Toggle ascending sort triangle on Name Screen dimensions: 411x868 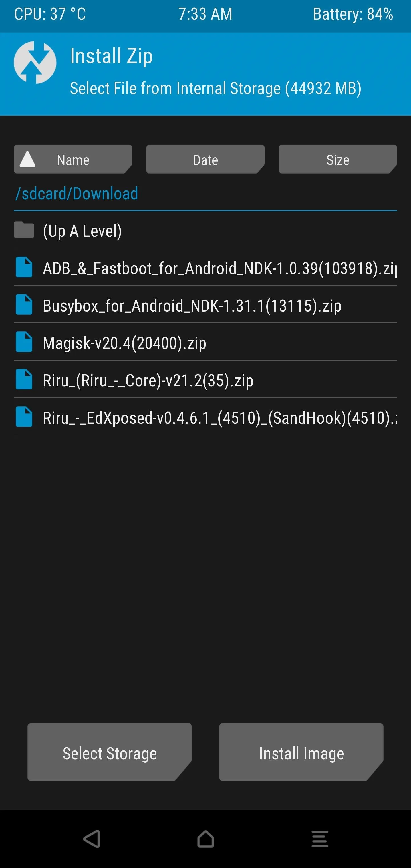28,159
